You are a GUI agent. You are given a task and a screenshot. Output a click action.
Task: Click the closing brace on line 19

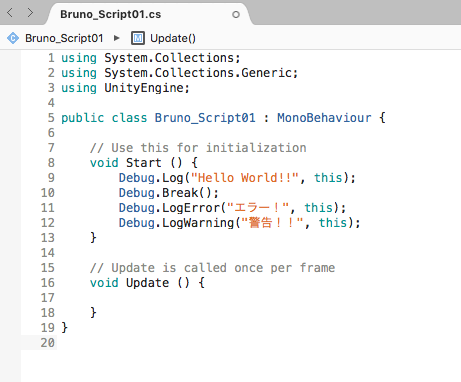65,328
